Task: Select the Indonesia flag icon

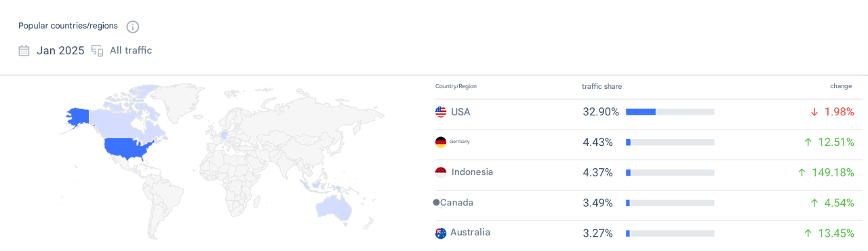Action: pos(441,172)
